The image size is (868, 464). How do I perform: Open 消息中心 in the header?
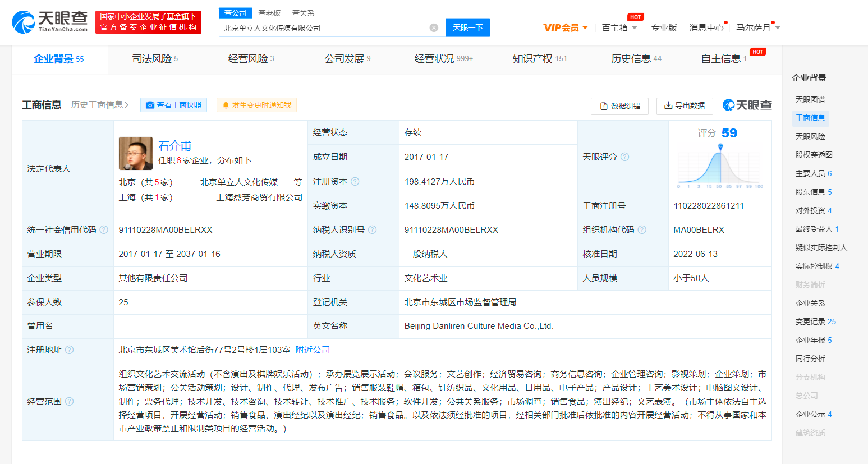click(706, 27)
